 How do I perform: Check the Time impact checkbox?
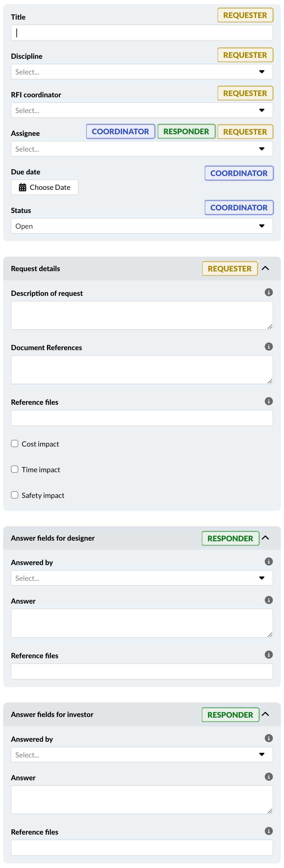(x=14, y=469)
